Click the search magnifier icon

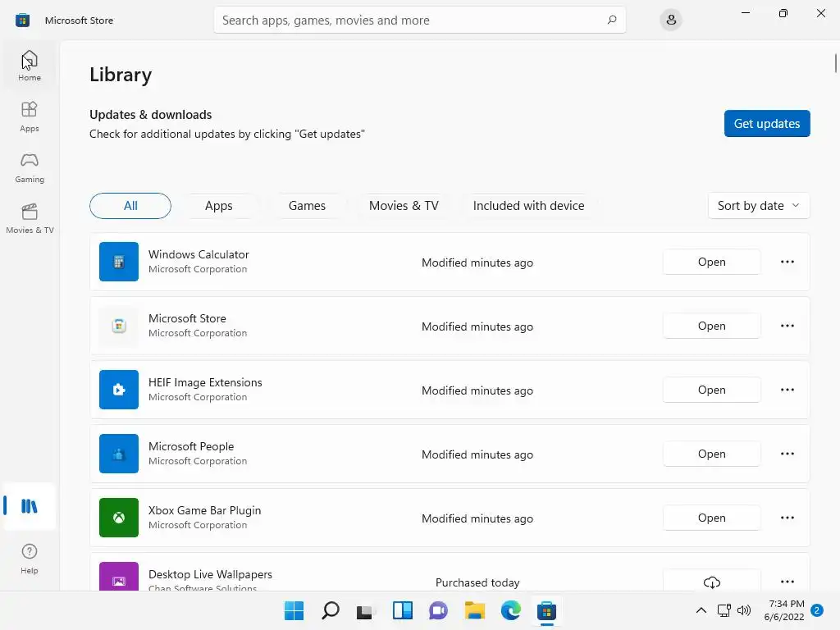click(612, 20)
